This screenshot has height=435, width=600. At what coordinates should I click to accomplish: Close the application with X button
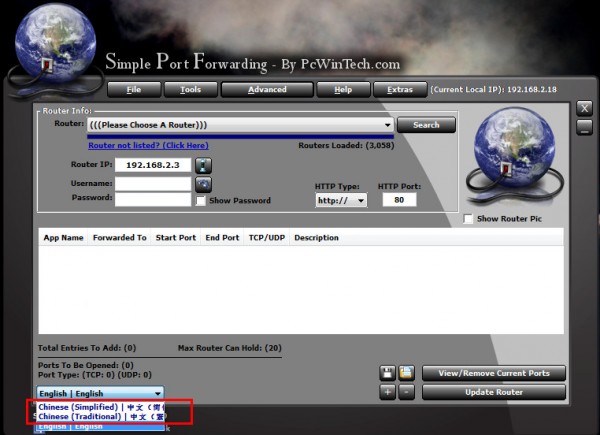584,108
